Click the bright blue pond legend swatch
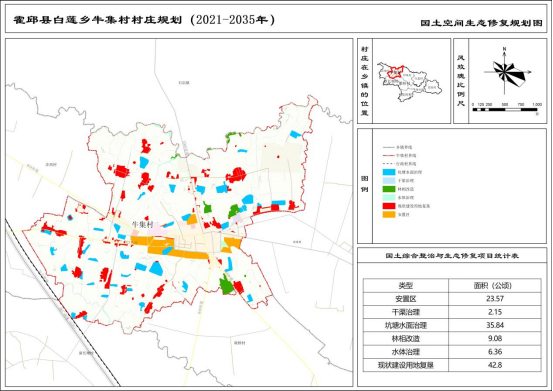Image resolution: width=553 pixels, height=391 pixels. [x=389, y=172]
